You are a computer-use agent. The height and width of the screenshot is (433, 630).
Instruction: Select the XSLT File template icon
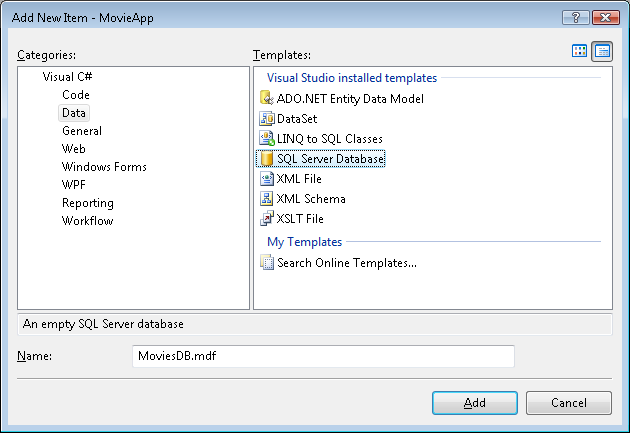pos(267,219)
